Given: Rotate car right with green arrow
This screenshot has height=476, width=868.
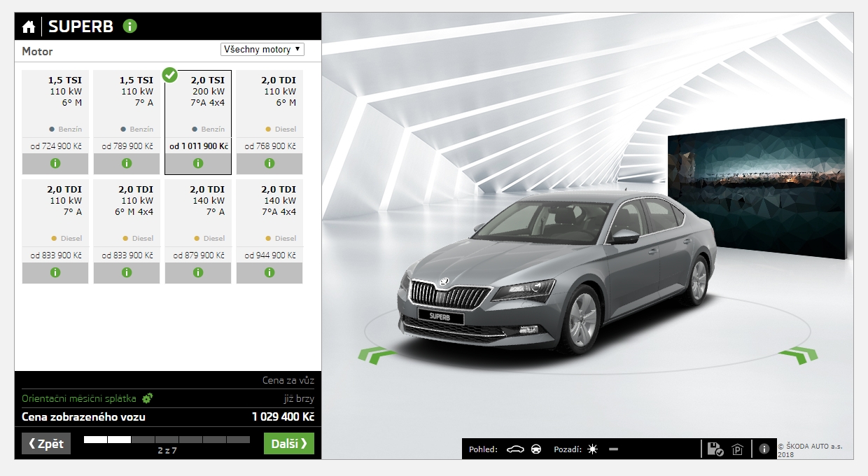Looking at the screenshot, I should pos(798,355).
